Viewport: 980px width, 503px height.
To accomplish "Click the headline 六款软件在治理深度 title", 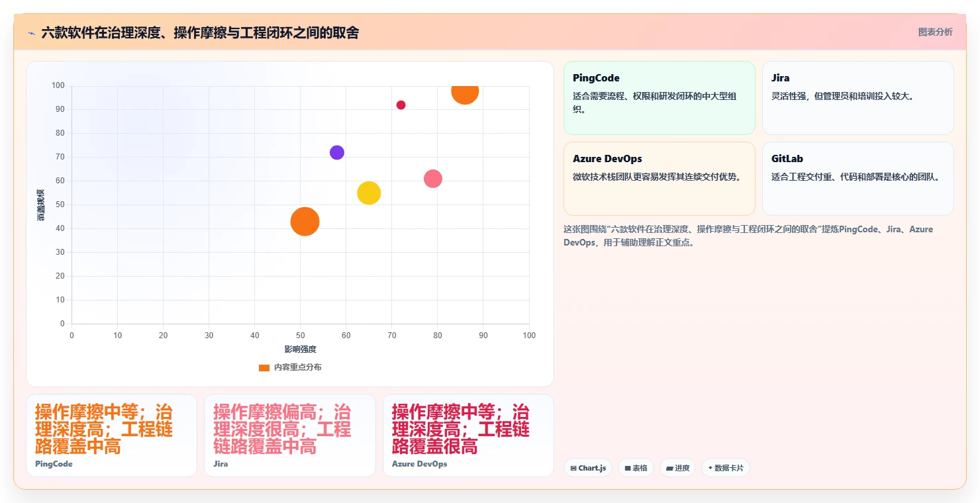I will coord(200,32).
